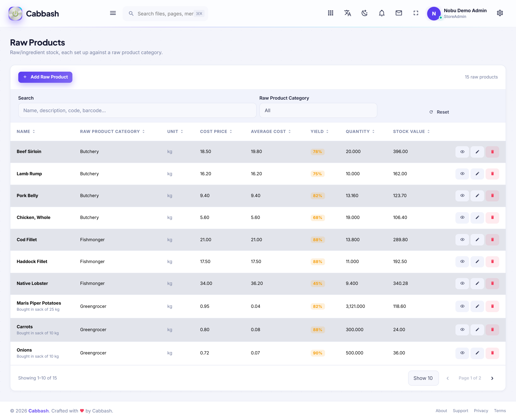View the Native Lobster row details

[x=462, y=283]
